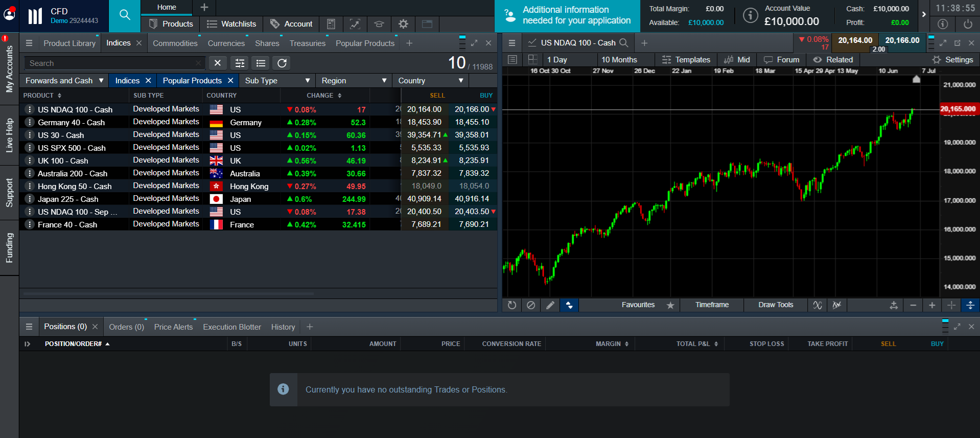Clear the product search filters
The image size is (980, 438).
pos(218,63)
